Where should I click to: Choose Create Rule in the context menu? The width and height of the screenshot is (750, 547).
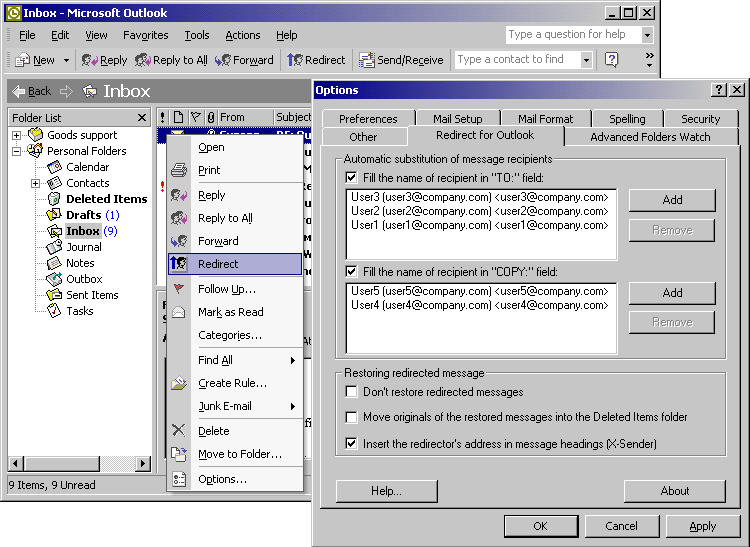[235, 383]
